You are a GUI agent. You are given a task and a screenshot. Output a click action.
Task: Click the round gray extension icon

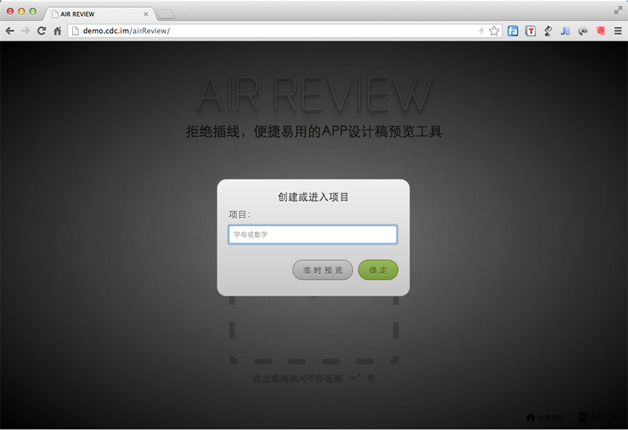583,31
